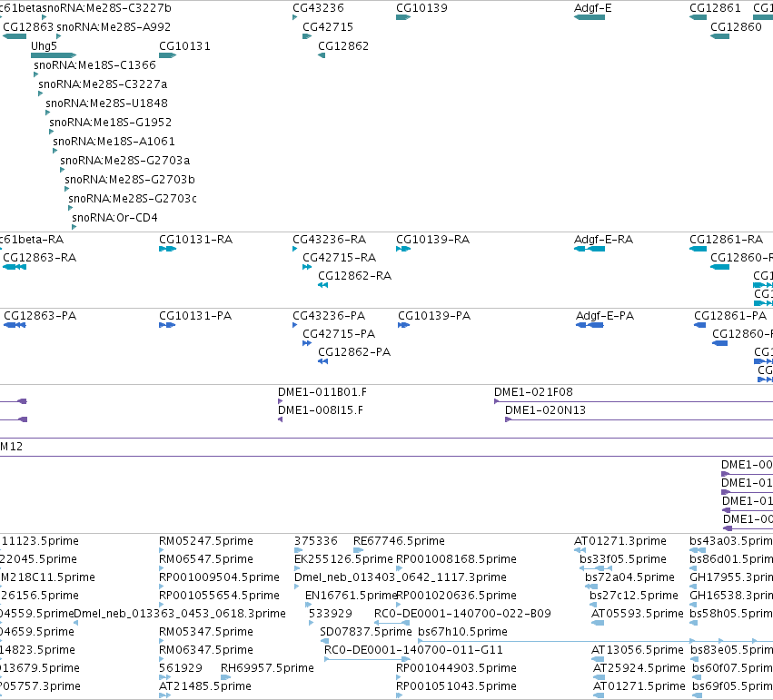The image size is (773, 700).
Task: Select the RM06547.5prime EST label
Action: (206, 559)
